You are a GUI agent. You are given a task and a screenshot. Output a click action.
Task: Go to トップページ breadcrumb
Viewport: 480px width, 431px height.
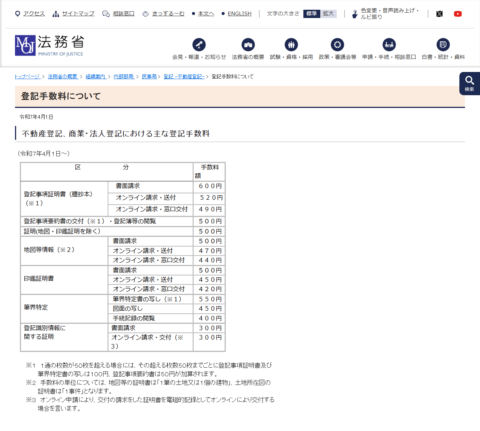[x=27, y=77]
